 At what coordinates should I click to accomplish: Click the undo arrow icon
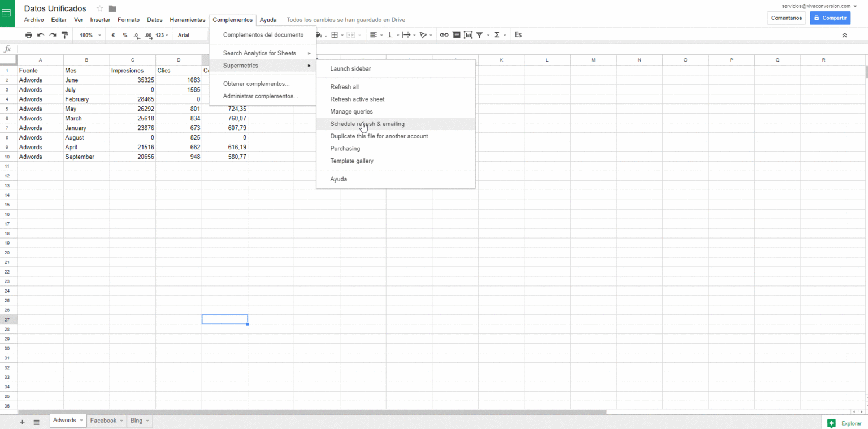click(x=41, y=35)
